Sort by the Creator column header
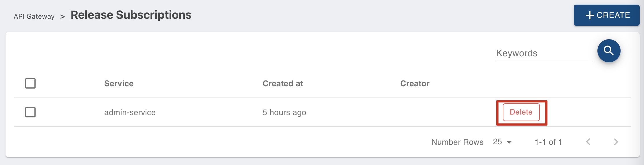 415,83
